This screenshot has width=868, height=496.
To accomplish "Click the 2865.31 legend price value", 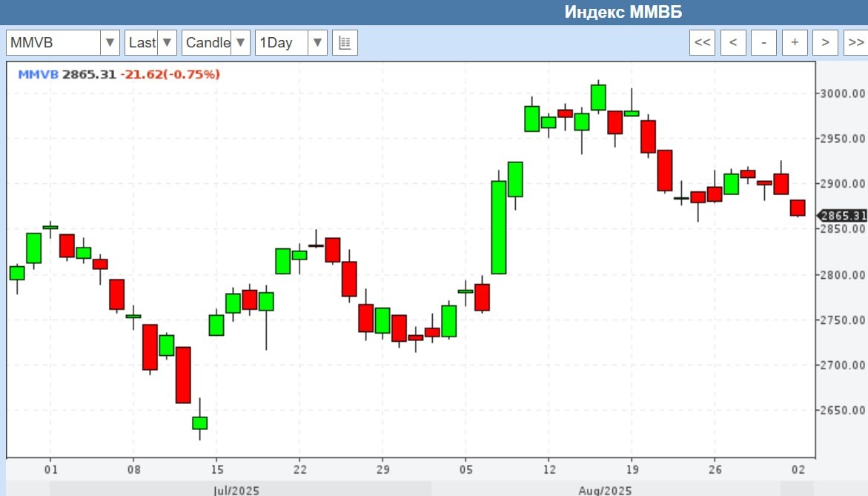I will pos(89,74).
